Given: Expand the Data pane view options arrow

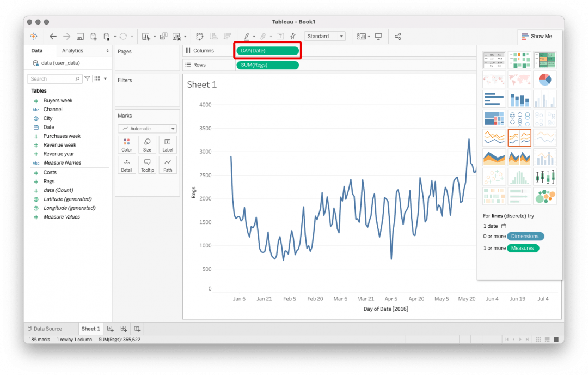Looking at the screenshot, I should 105,78.
